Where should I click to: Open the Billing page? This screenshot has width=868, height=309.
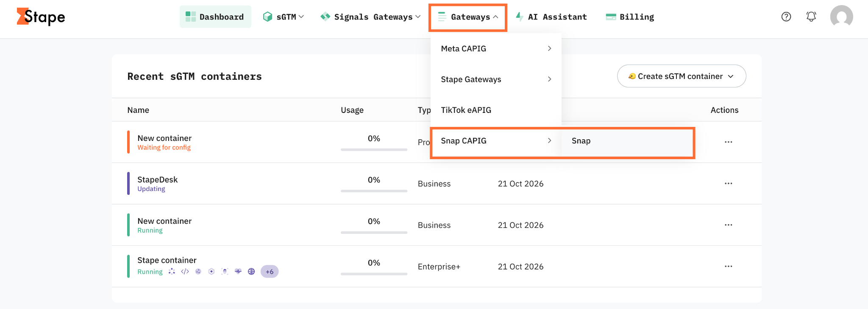[630, 17]
